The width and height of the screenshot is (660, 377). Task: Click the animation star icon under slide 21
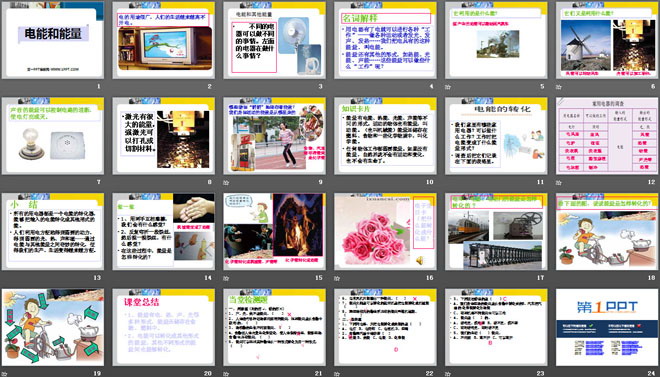[226, 374]
